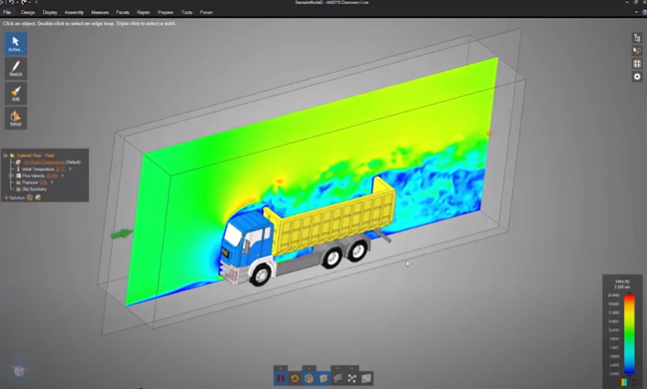Image resolution: width=647 pixels, height=389 pixels.
Task: Expand the Initial Temperature options arrow
Action: pyautogui.click(x=70, y=169)
